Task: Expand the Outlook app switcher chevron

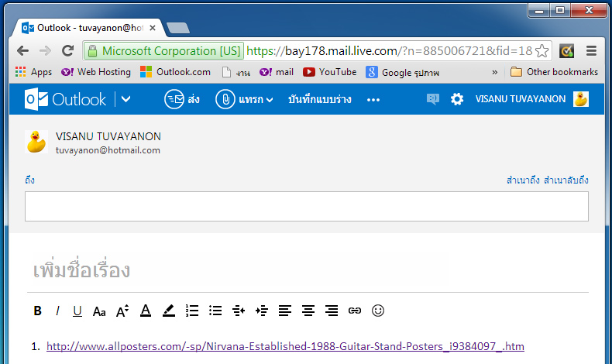Action: click(x=126, y=99)
